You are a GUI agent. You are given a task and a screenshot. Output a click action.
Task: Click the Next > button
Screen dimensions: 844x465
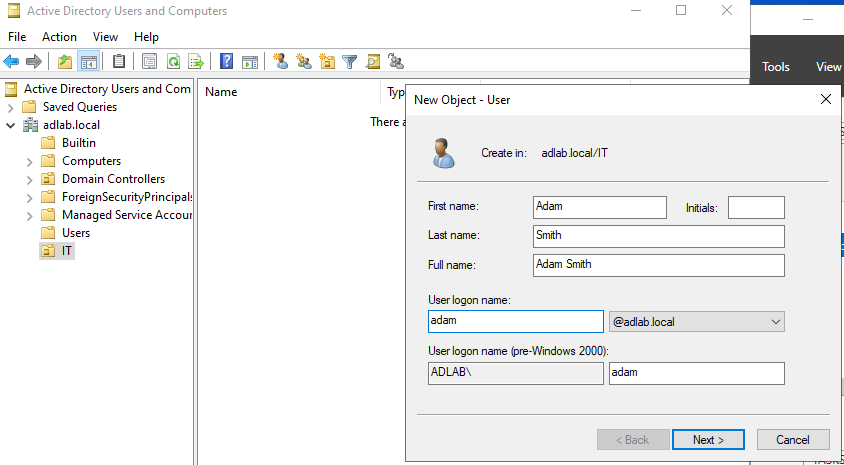coord(708,440)
